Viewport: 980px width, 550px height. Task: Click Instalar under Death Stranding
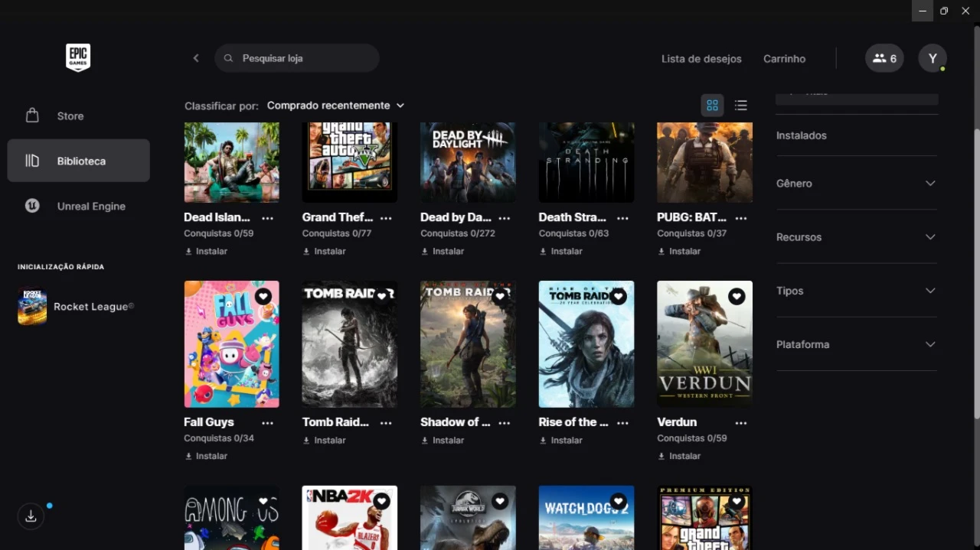[x=560, y=251]
